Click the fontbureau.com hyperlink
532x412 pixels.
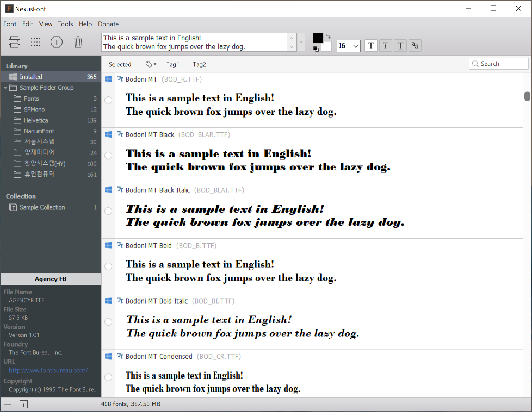pyautogui.click(x=48, y=370)
